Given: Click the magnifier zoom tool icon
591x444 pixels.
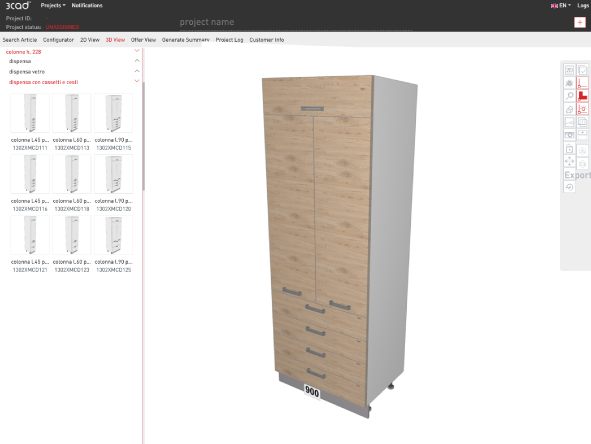Looking at the screenshot, I should 569,96.
